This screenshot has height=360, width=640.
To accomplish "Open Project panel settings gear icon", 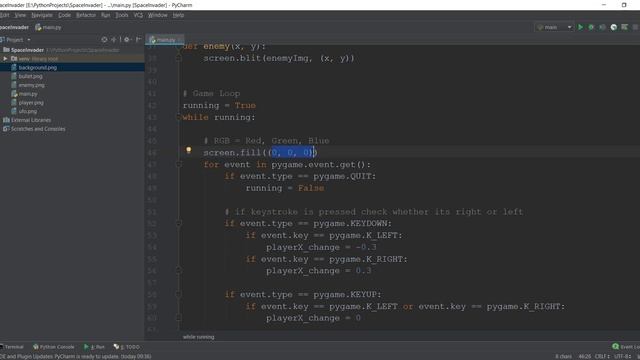I will tap(127, 40).
